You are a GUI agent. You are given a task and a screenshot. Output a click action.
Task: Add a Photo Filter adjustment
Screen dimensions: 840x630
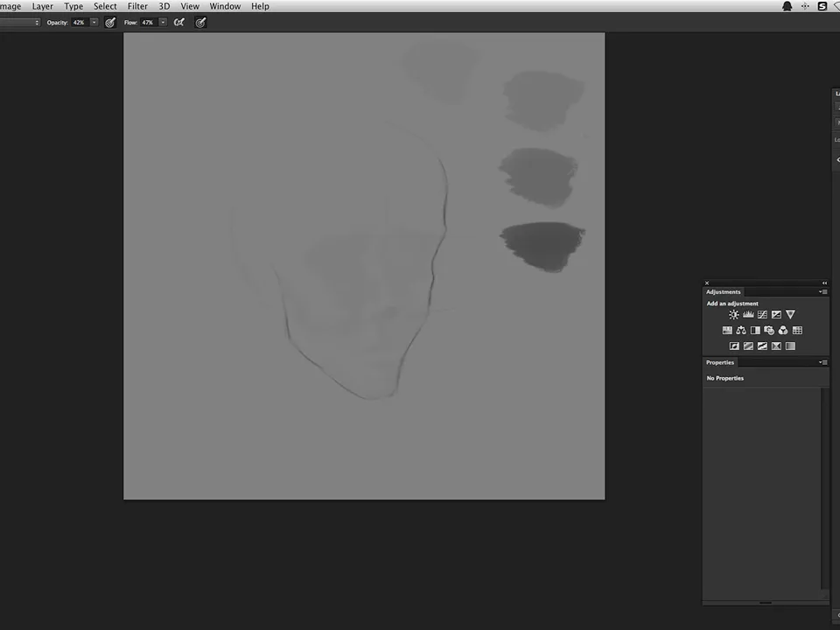[769, 331]
